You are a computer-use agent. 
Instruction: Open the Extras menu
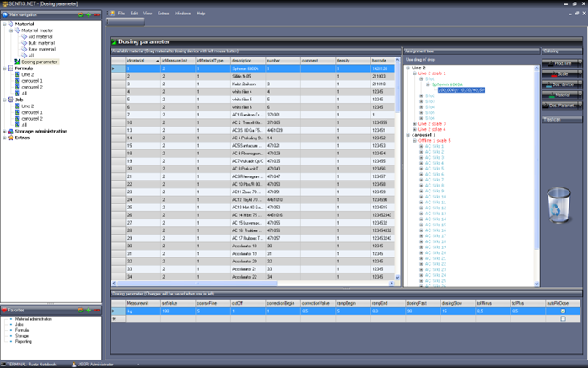(x=163, y=14)
